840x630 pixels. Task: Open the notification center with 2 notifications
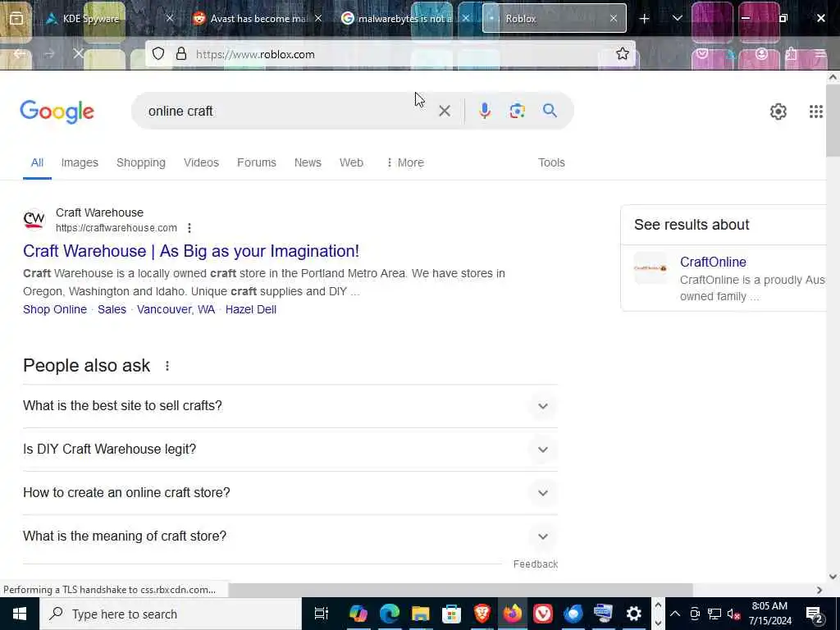[814, 614]
